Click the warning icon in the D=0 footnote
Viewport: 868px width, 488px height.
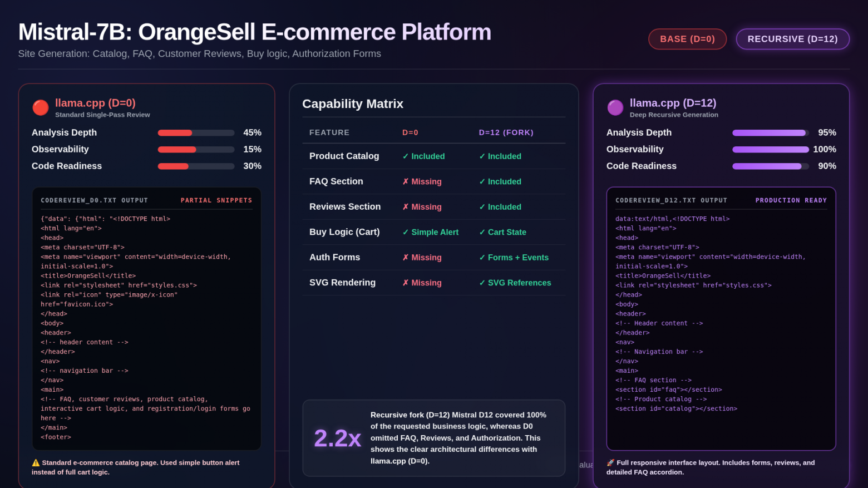click(x=36, y=462)
